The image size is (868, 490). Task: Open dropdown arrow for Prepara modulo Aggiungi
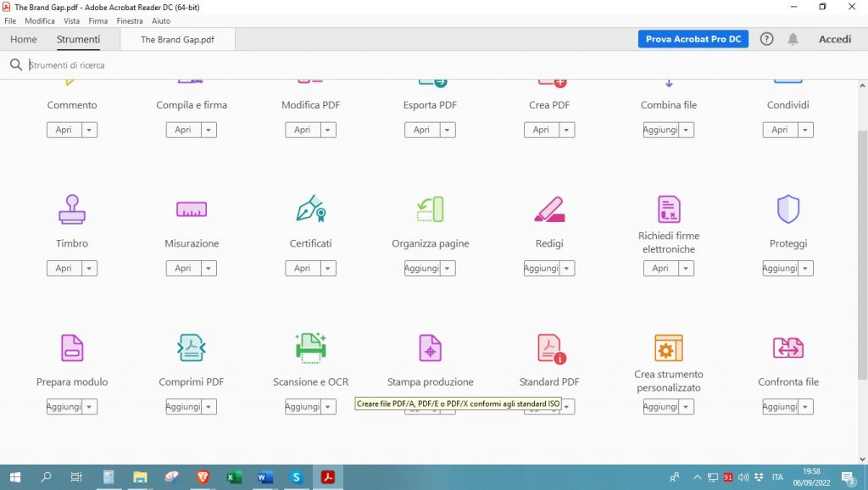pyautogui.click(x=89, y=407)
